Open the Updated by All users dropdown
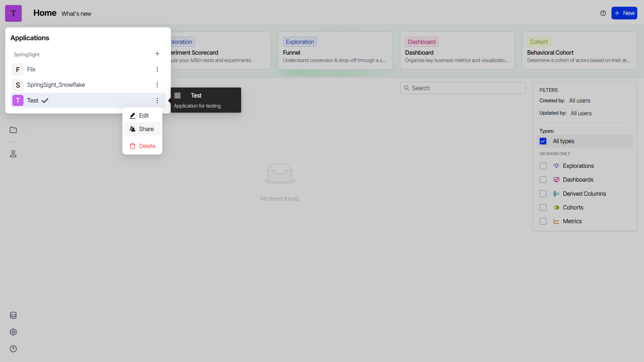Image resolution: width=644 pixels, height=362 pixels. click(x=581, y=113)
